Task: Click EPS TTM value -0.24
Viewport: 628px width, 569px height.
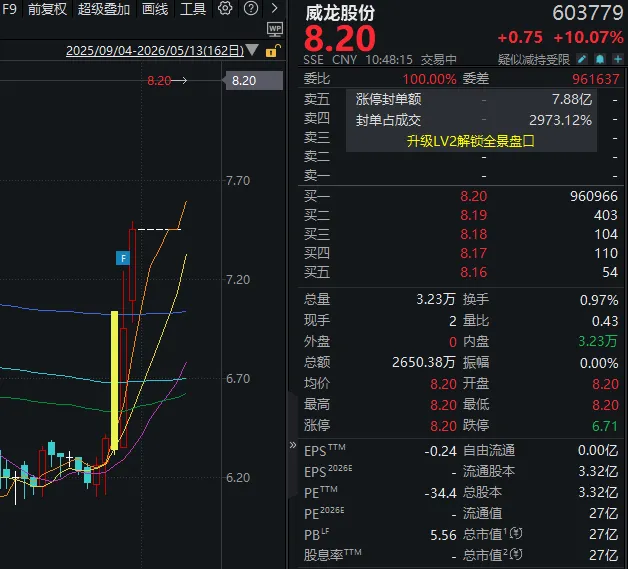Action: tap(441, 451)
